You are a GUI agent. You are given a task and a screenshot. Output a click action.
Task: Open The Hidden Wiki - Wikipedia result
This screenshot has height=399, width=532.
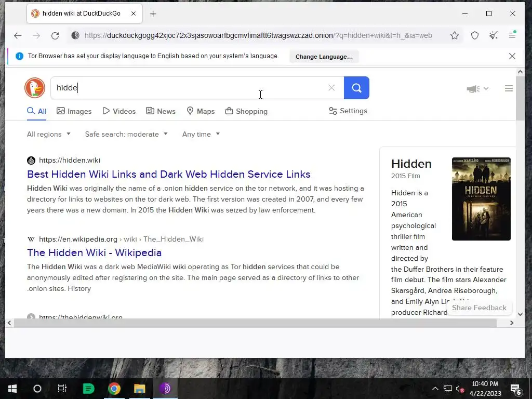point(95,253)
